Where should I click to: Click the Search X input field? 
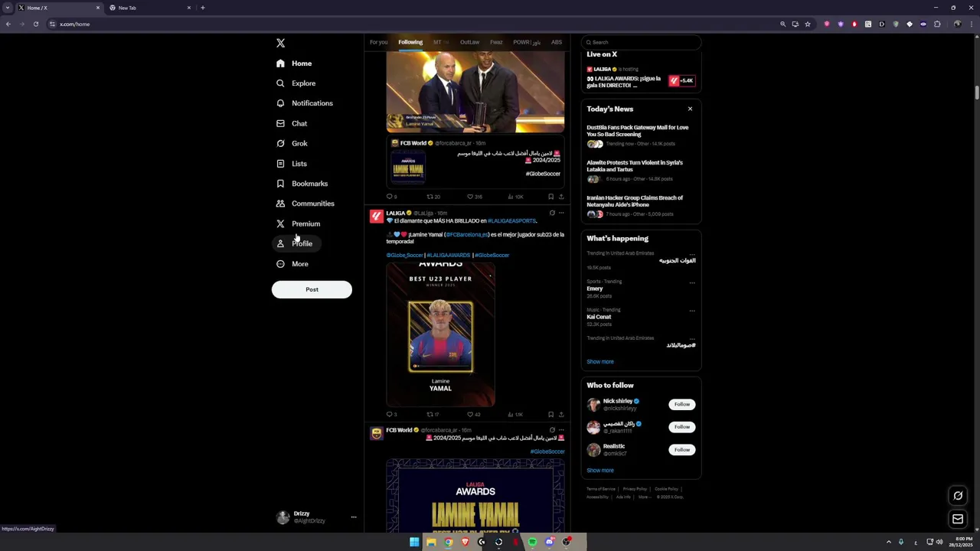tap(641, 42)
